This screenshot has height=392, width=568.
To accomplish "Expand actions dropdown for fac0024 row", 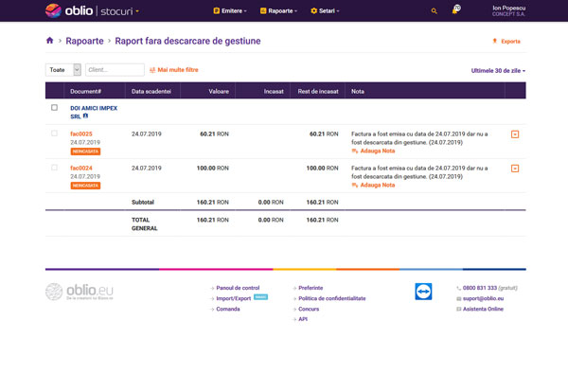I will point(515,169).
